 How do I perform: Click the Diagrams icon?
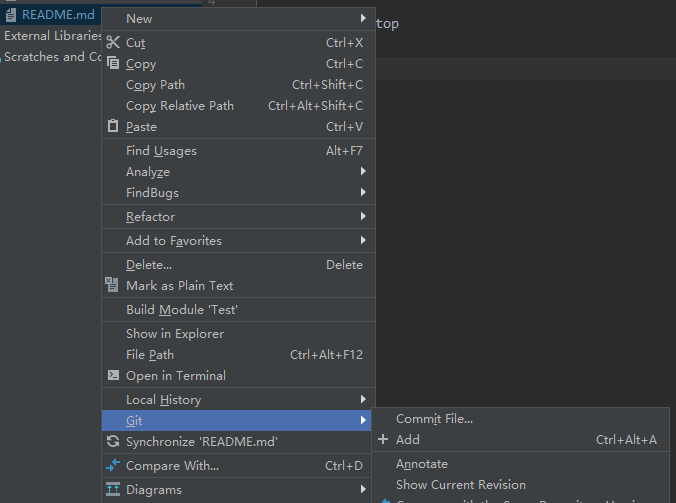tap(113, 489)
